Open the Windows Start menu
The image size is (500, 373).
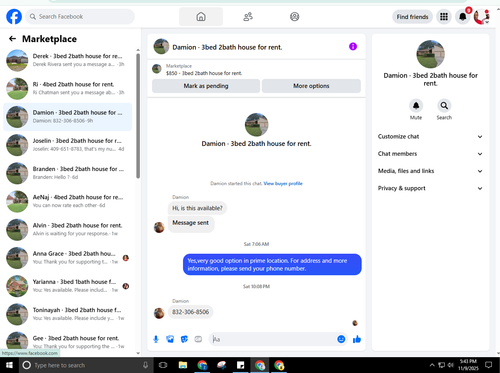(9, 365)
